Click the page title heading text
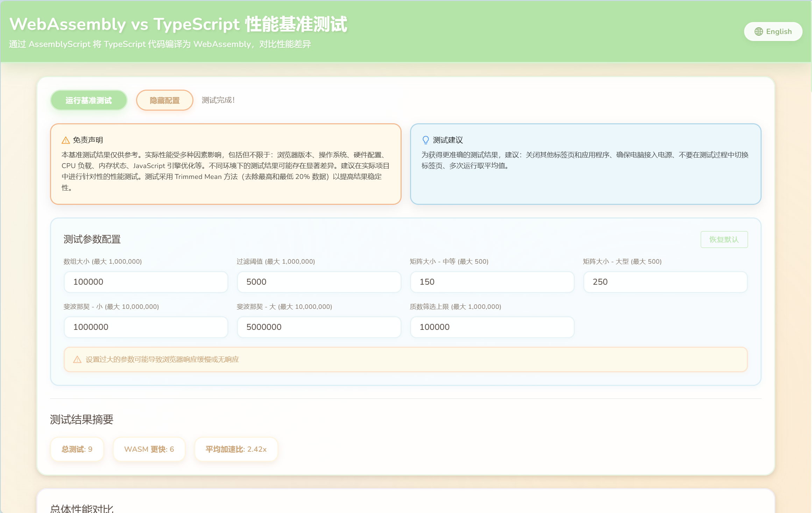 point(178,24)
